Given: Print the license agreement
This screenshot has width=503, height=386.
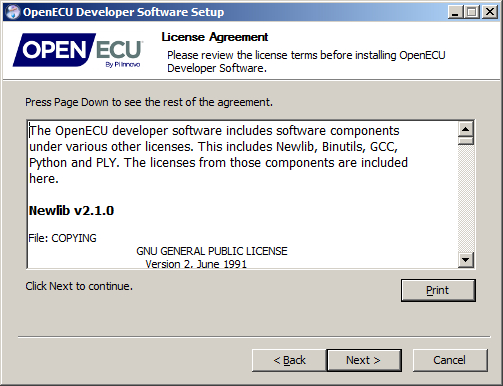Looking at the screenshot, I should click(x=438, y=290).
